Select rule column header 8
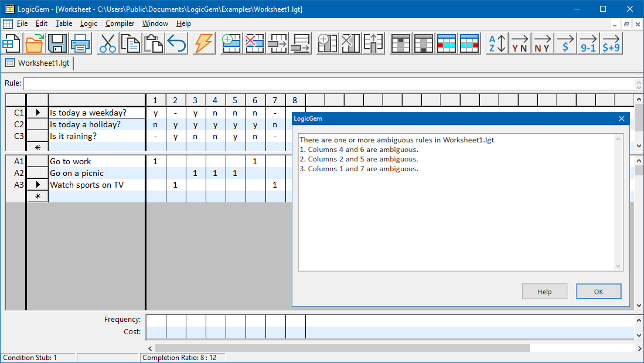Viewport: 644px width, 363px height. point(295,100)
